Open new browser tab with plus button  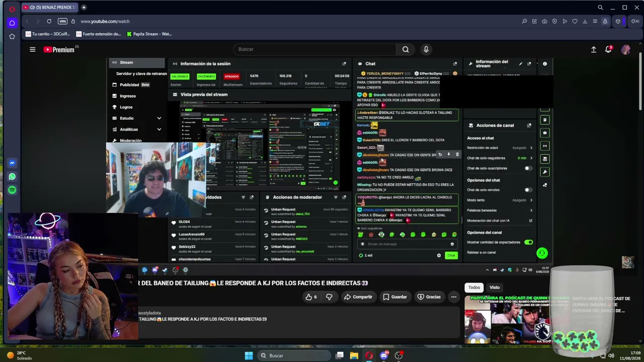[x=84, y=8]
